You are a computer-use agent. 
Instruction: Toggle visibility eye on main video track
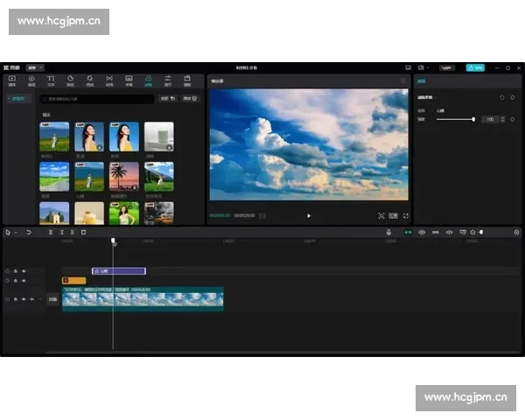point(24,299)
